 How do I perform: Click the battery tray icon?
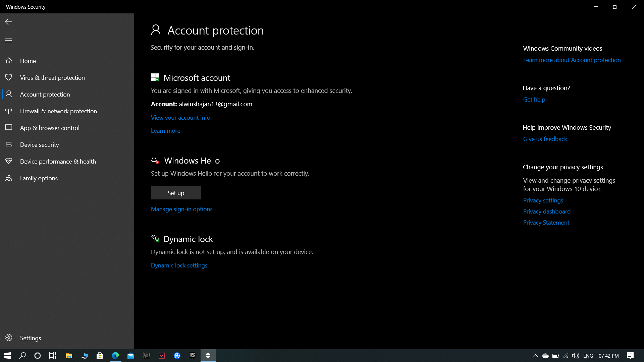pos(555,356)
